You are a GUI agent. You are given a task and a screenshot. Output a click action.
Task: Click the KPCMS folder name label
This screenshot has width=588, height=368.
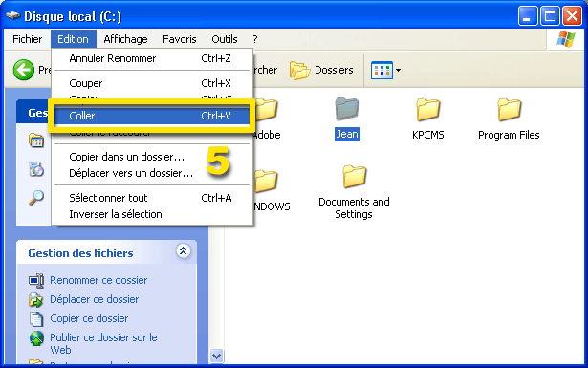(x=428, y=135)
